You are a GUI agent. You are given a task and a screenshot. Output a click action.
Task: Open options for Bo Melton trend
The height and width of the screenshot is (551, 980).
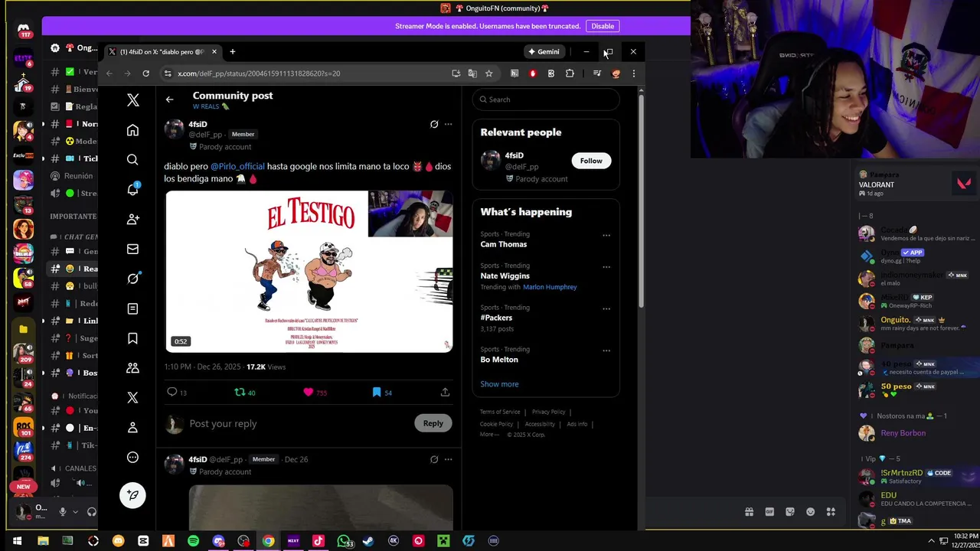(606, 350)
